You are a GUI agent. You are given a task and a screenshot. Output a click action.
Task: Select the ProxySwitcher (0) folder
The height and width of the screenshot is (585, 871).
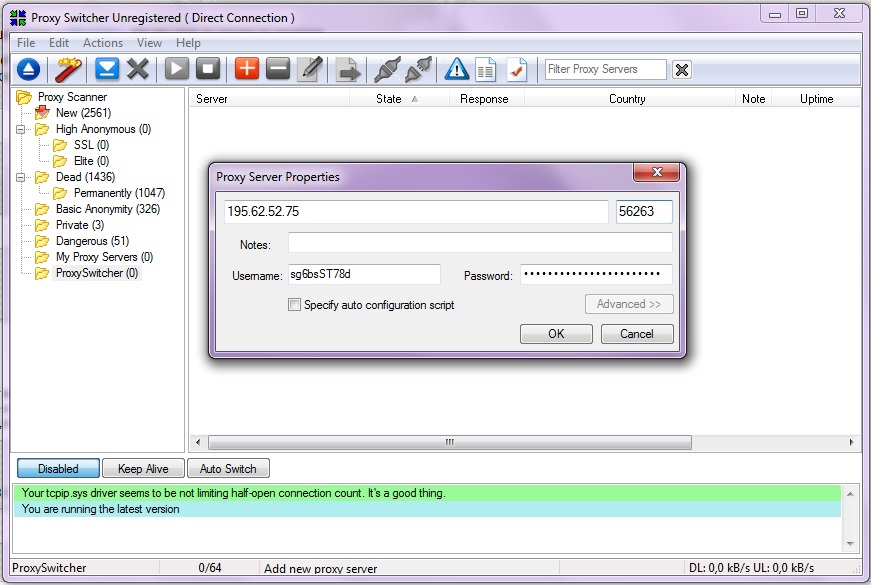point(97,273)
